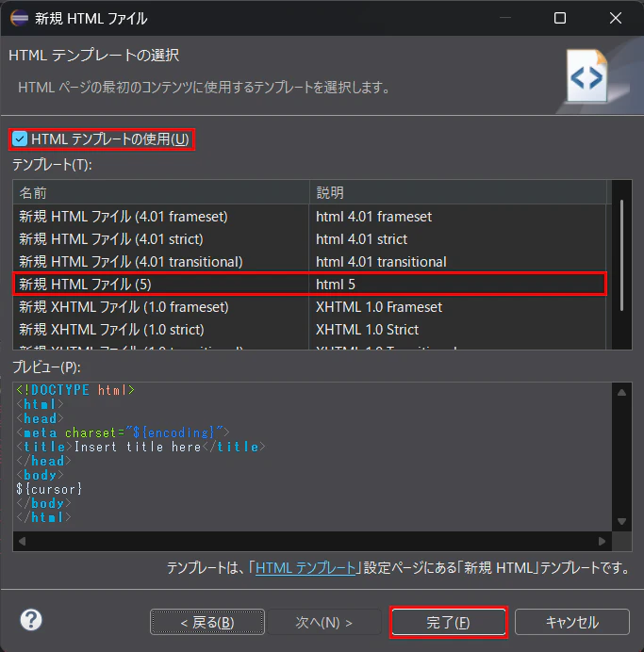The height and width of the screenshot is (652, 644).
Task: Click preview scroll up arrow
Action: pyautogui.click(x=621, y=393)
